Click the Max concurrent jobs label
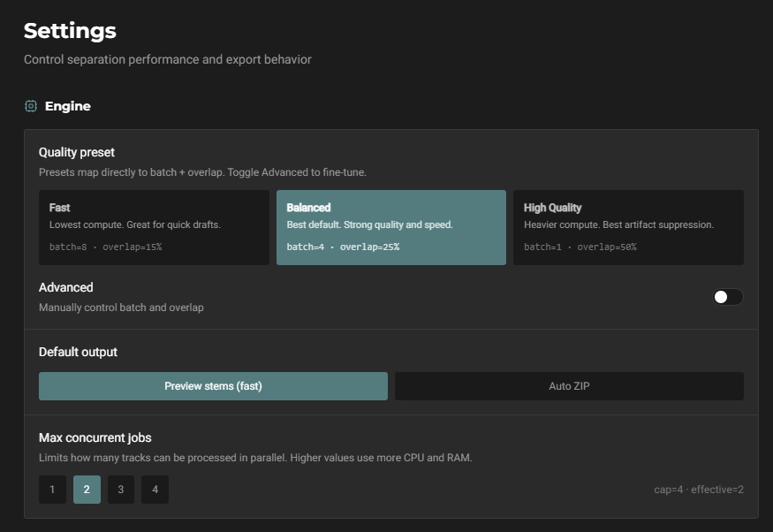The image size is (773, 532). [x=95, y=437]
